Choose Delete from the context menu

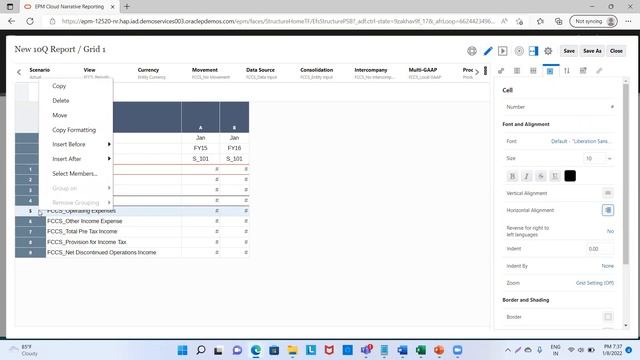pos(61,101)
